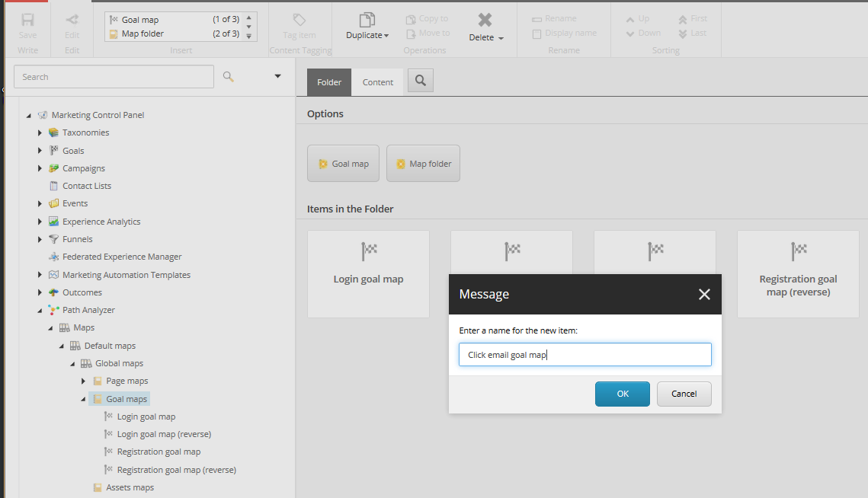This screenshot has height=498, width=868.
Task: Click the Events folder icon
Action: [53, 203]
